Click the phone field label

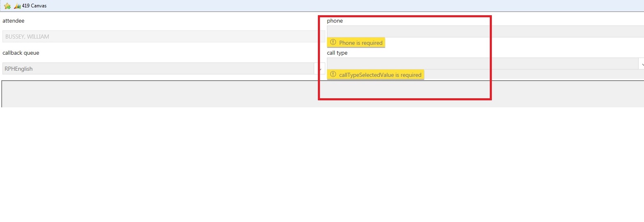click(335, 21)
